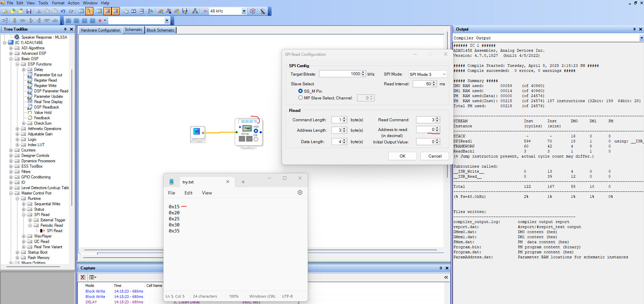
Task: Click the Undo arrow toolbar icon
Action: [x=63, y=11]
